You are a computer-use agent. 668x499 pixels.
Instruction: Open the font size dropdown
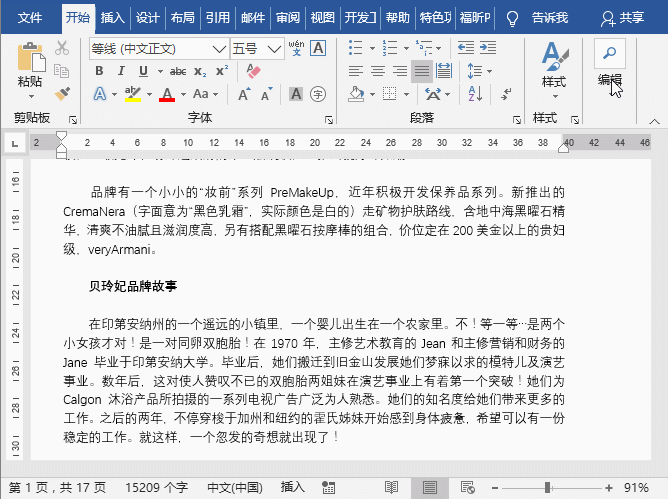tap(275, 49)
